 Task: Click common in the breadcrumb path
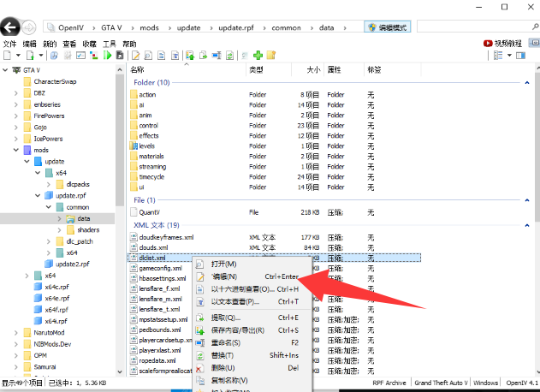[286, 27]
